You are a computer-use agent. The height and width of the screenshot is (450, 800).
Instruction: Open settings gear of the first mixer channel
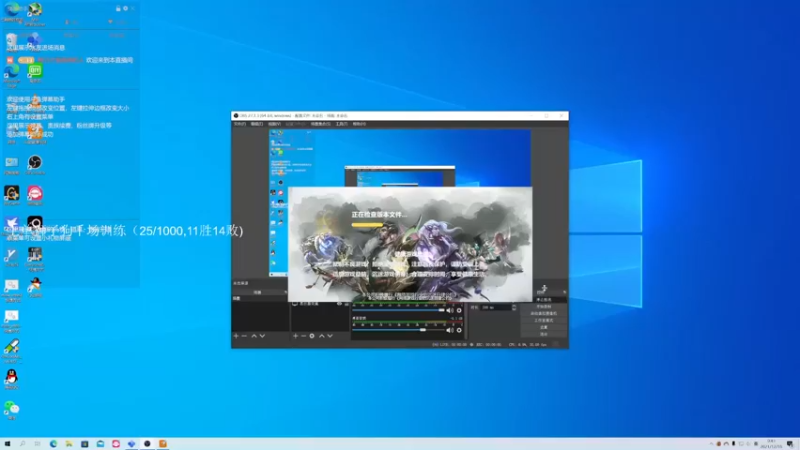459,310
